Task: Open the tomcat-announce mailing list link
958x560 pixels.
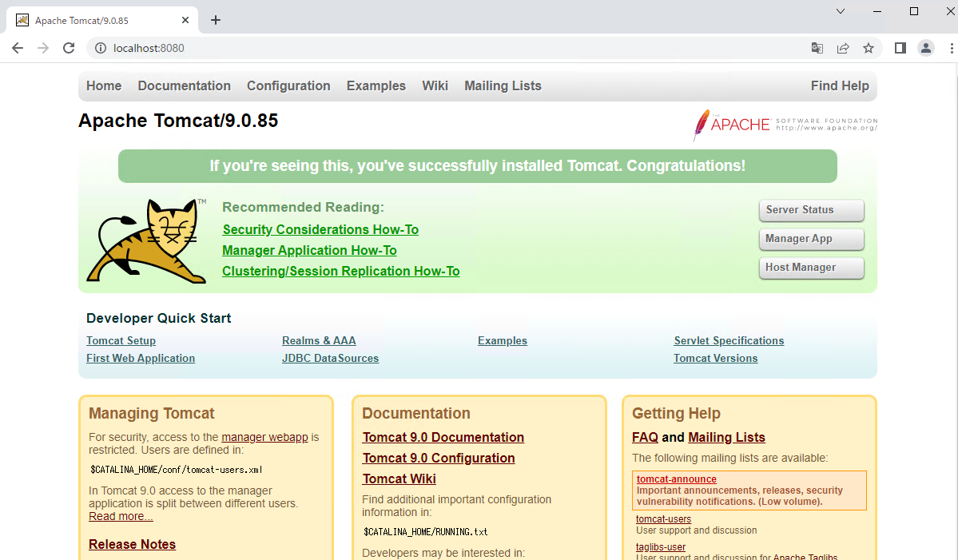Action: [676, 479]
